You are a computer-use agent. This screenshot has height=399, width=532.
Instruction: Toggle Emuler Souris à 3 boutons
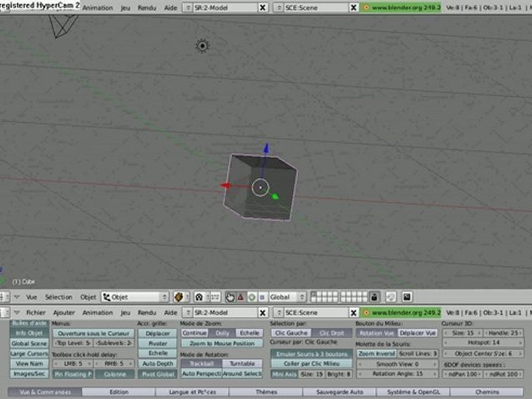(311, 354)
